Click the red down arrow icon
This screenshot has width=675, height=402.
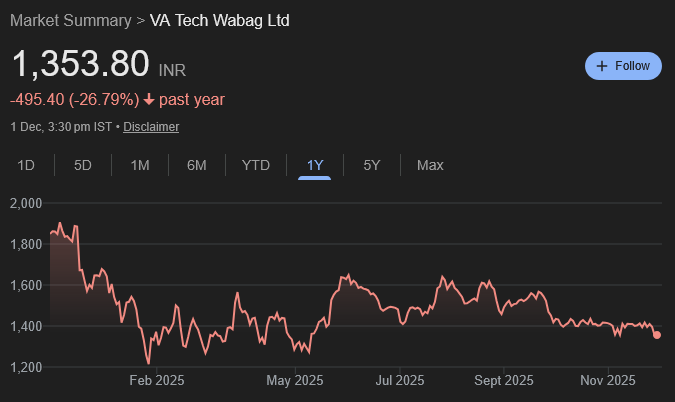pos(149,99)
